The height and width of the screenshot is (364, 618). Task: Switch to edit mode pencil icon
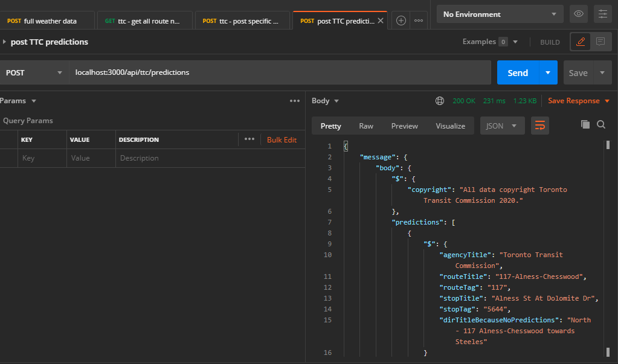[581, 42]
